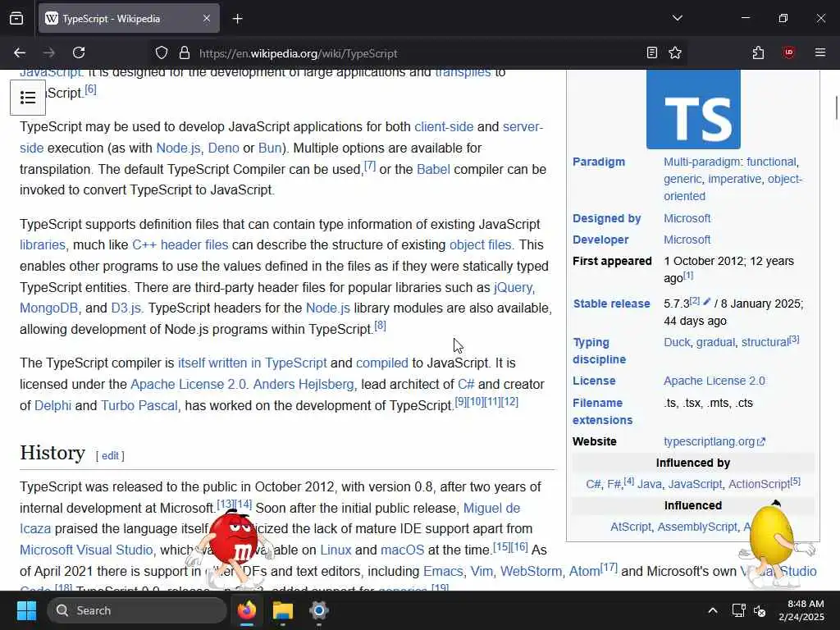Open Firefox View recent browsing icon
This screenshot has height=630, width=840.
(16, 19)
